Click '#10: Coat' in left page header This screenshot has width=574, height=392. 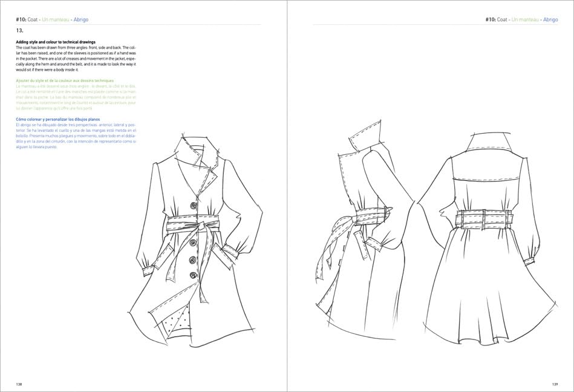point(27,19)
